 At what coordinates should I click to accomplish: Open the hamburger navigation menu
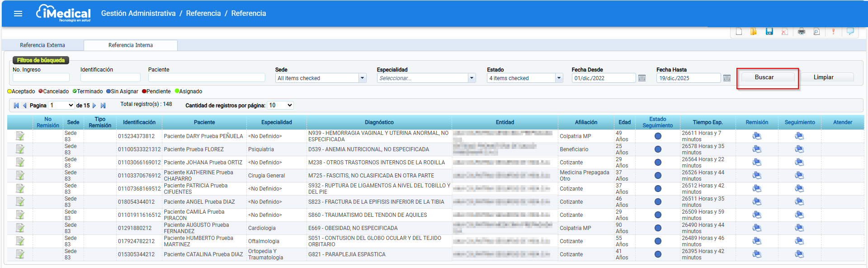tap(18, 14)
